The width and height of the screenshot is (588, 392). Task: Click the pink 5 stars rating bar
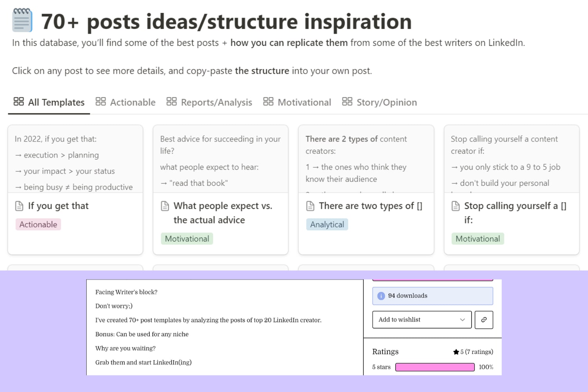click(435, 367)
